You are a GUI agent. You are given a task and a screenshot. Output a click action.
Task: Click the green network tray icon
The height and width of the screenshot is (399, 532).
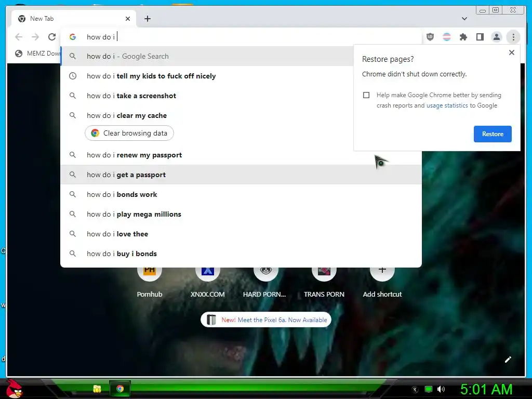[x=429, y=389]
